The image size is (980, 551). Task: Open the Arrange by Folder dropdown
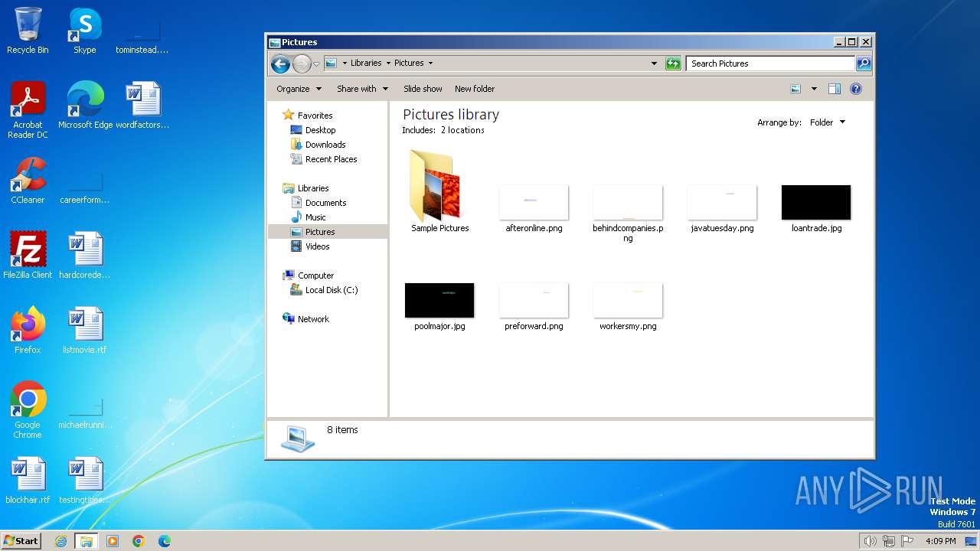(x=828, y=122)
